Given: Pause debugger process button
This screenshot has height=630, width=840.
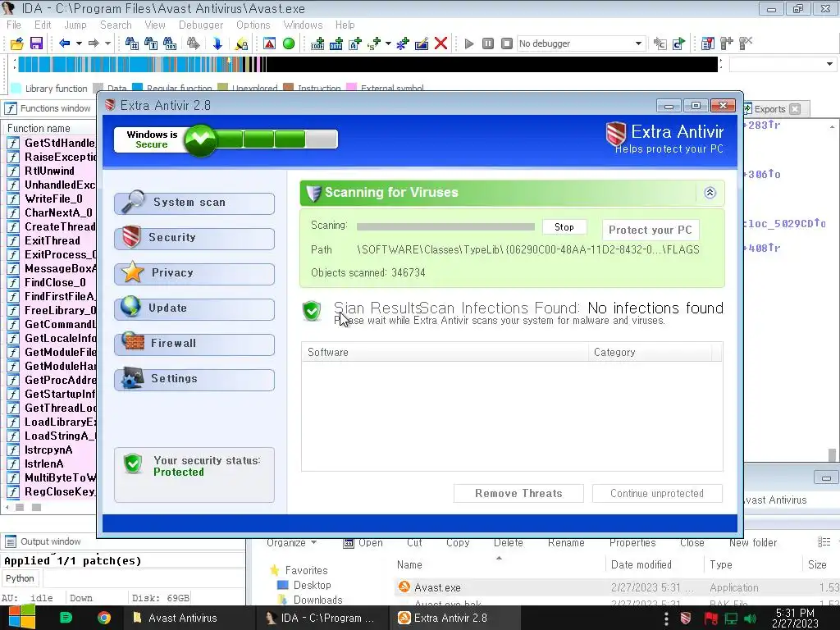Looking at the screenshot, I should coord(488,43).
